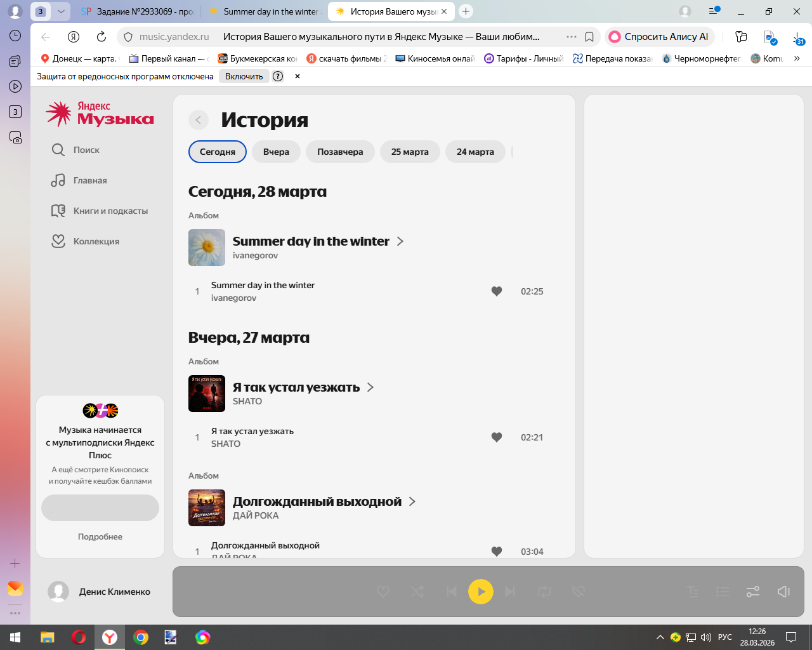Skip to previous track in player
The image size is (812, 650).
(x=452, y=592)
